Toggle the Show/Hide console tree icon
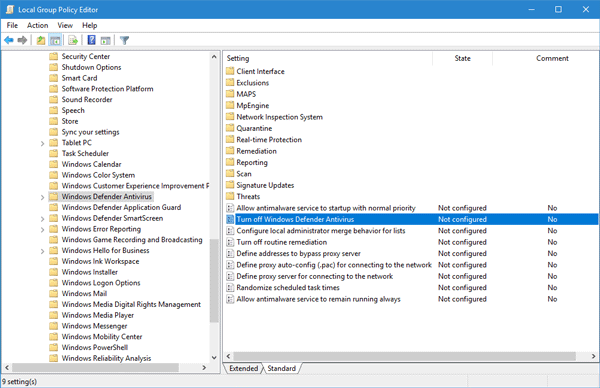Viewport: 600px width, 388px height. pos(55,40)
